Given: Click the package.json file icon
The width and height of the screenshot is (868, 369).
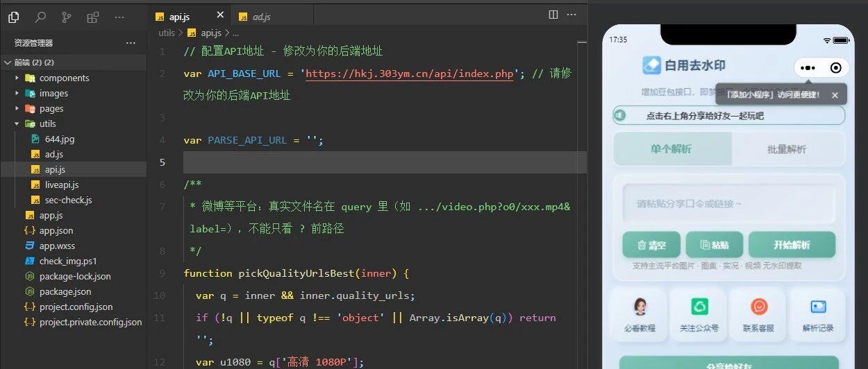Looking at the screenshot, I should tap(30, 291).
